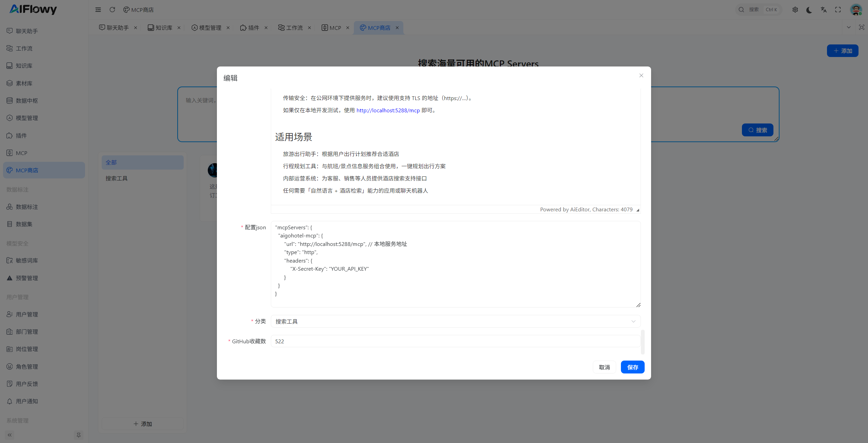Open the tab overflow chevron on the right
This screenshot has width=868, height=443.
[x=849, y=27]
